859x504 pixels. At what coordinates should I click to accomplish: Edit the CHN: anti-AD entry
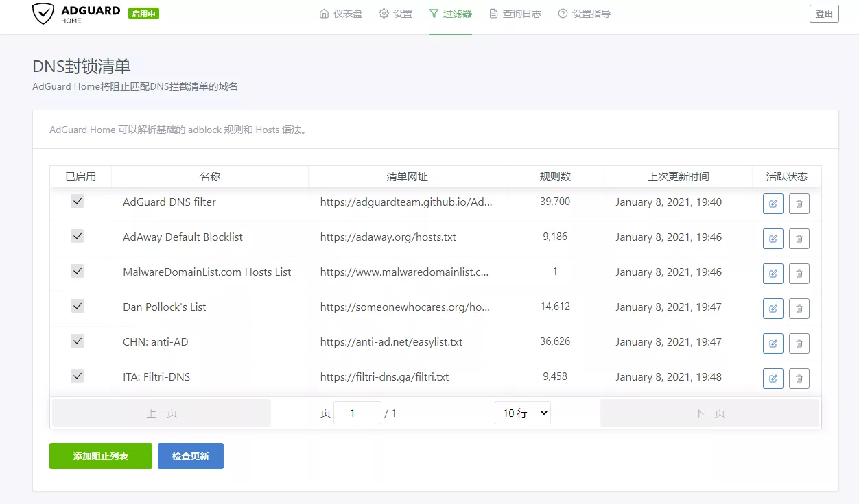(x=773, y=344)
